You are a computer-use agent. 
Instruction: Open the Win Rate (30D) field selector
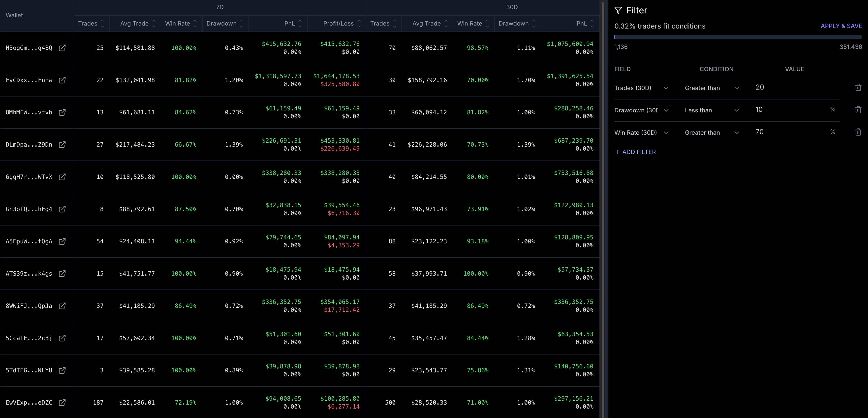tap(666, 132)
